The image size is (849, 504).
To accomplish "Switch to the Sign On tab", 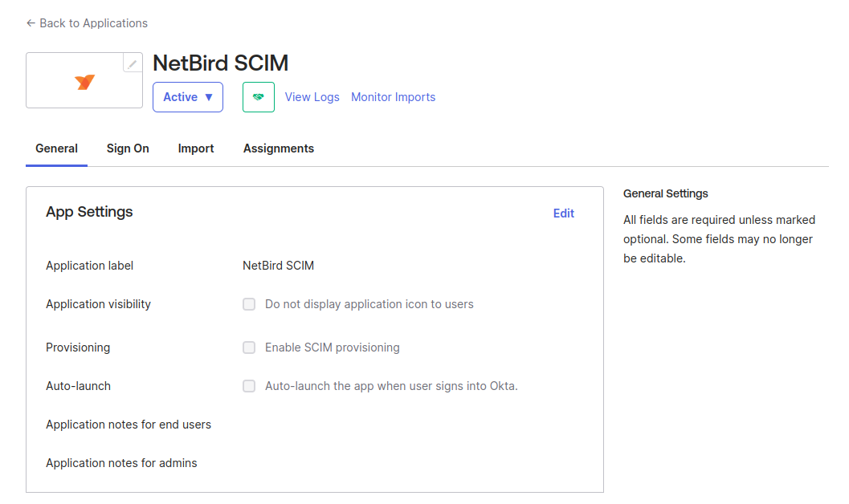I will coord(128,148).
